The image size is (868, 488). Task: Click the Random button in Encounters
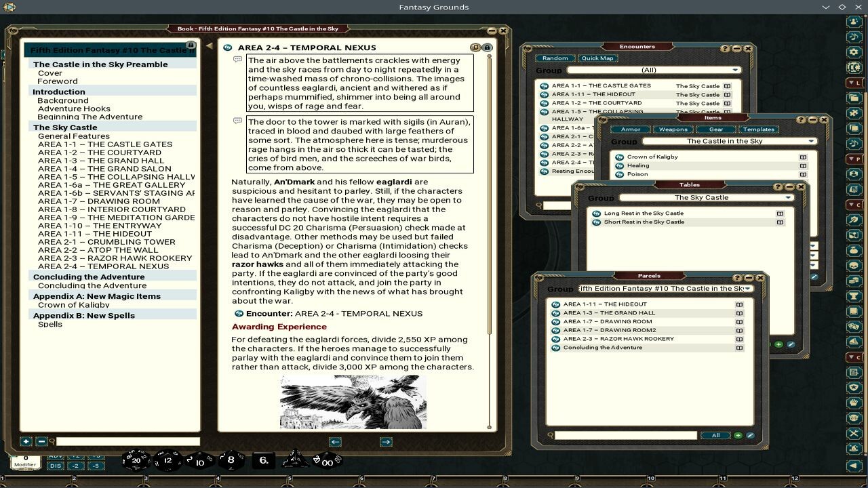pyautogui.click(x=555, y=58)
